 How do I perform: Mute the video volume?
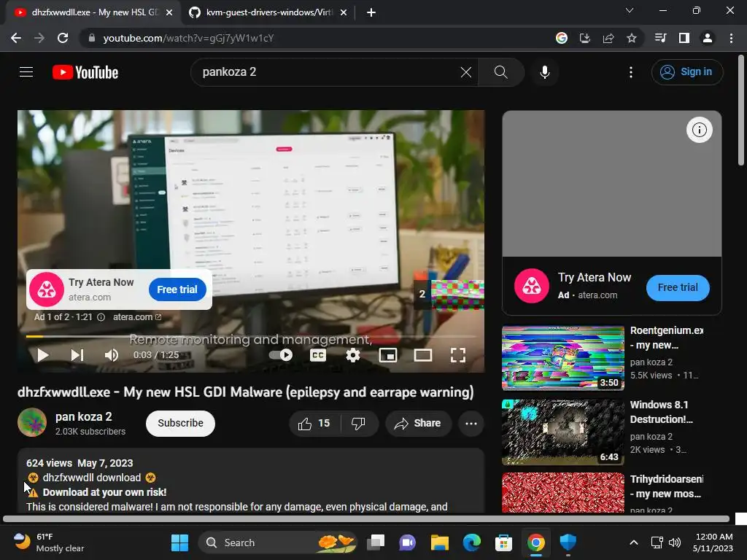point(112,355)
